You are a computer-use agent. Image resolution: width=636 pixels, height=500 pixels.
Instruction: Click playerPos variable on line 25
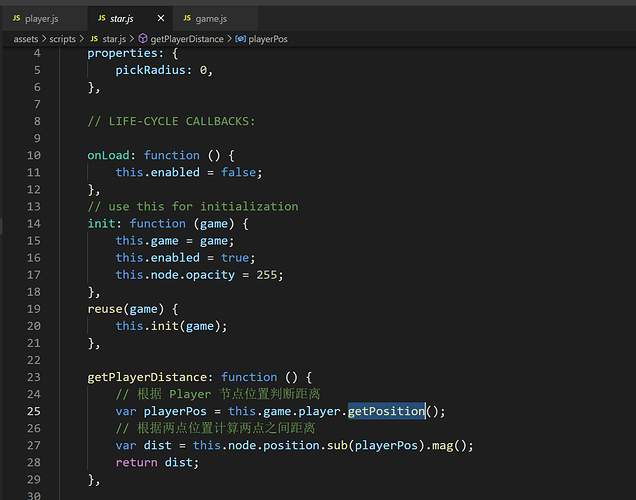pos(175,411)
